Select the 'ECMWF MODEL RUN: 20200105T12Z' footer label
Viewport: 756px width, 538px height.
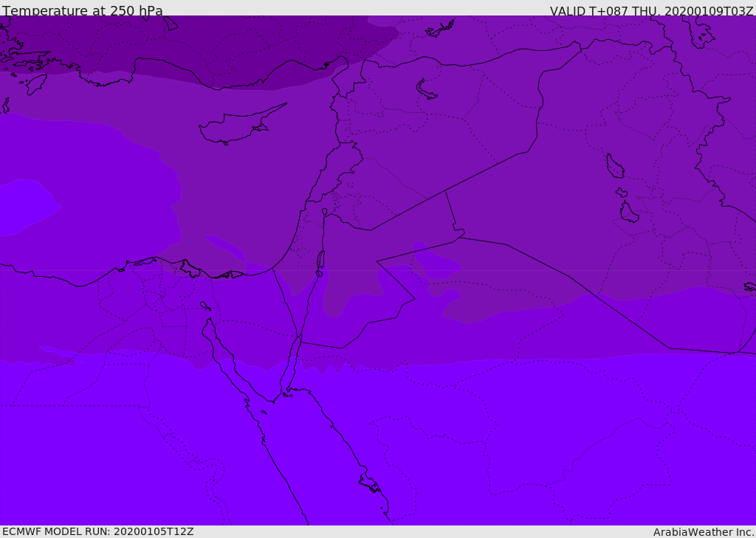coord(98,531)
